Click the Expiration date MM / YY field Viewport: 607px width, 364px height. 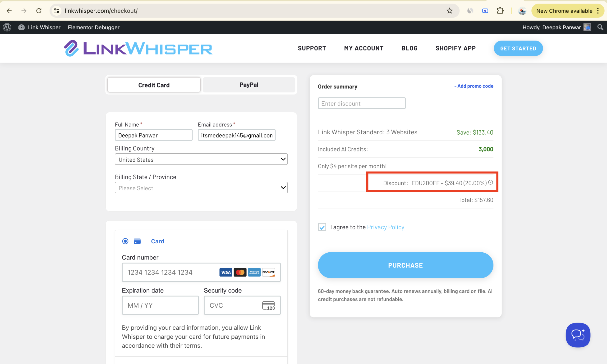160,305
